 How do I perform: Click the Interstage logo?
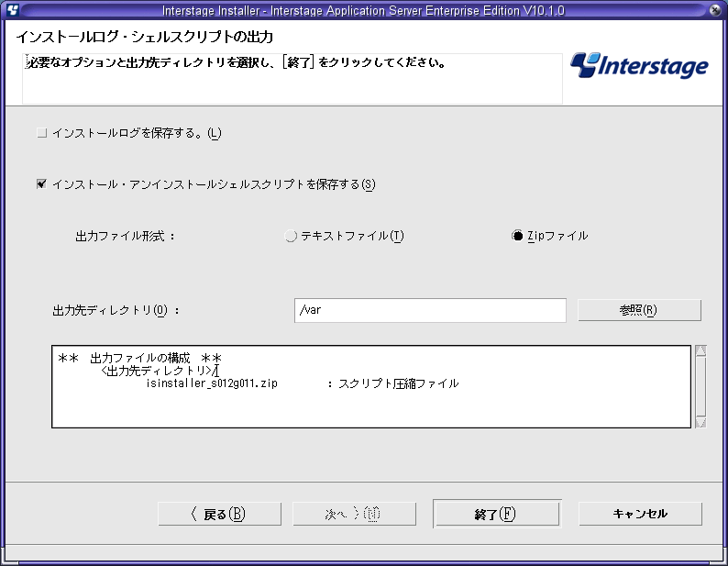pos(639,65)
